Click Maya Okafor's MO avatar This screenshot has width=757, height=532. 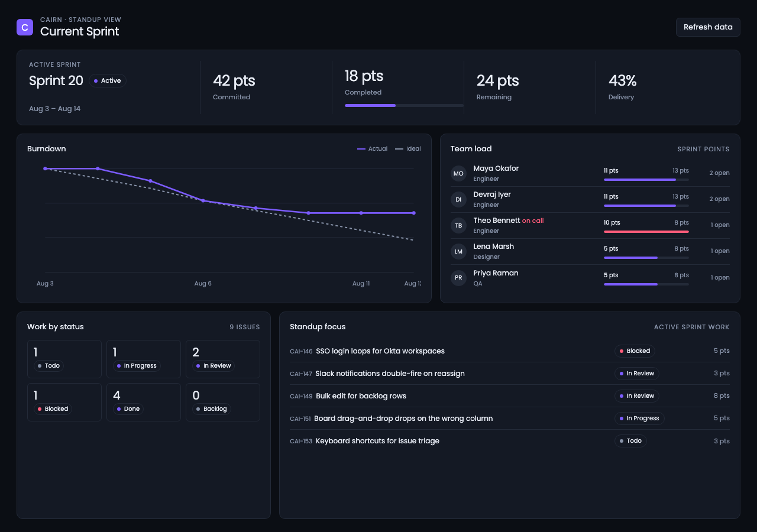(x=458, y=173)
